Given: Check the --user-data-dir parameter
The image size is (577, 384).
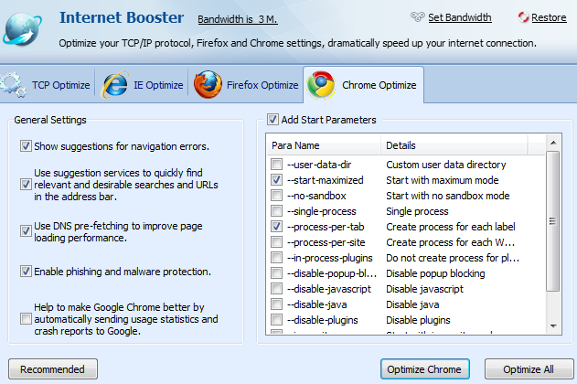Looking at the screenshot, I should pyautogui.click(x=277, y=164).
